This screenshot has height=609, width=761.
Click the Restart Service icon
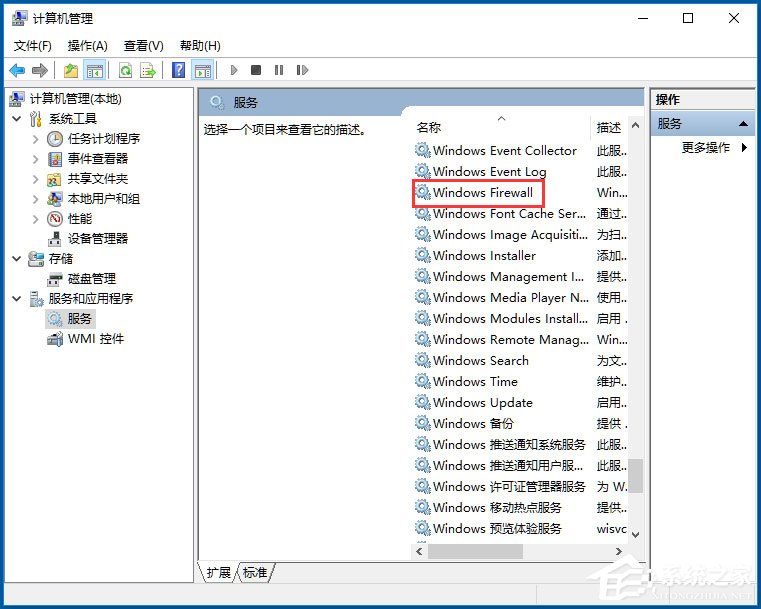click(302, 70)
